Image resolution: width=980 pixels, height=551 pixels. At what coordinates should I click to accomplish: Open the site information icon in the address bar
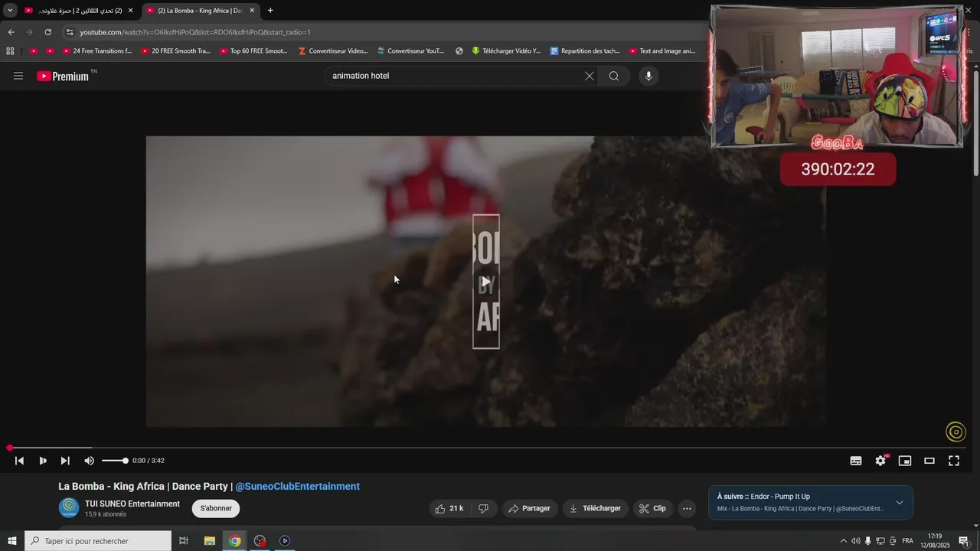coord(70,32)
